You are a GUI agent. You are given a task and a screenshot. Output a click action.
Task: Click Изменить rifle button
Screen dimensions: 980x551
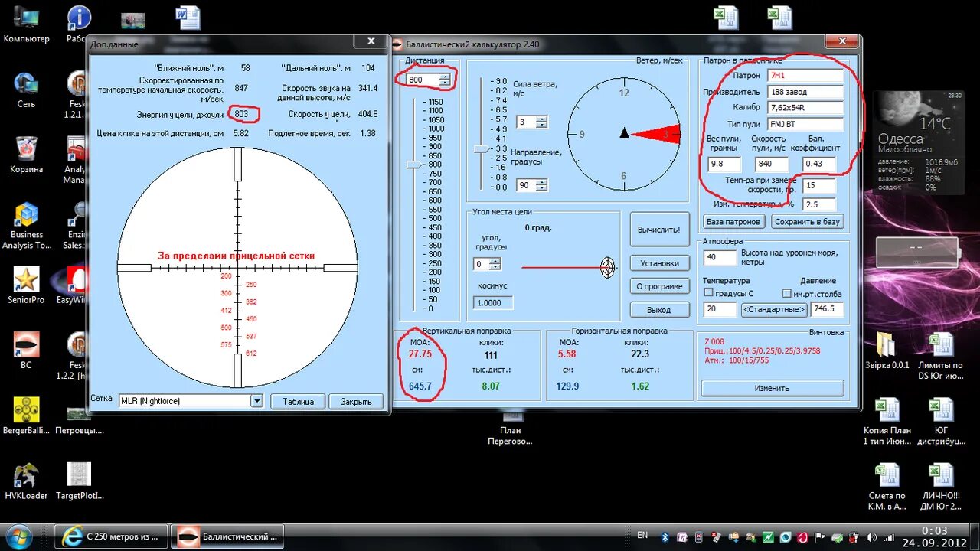773,388
